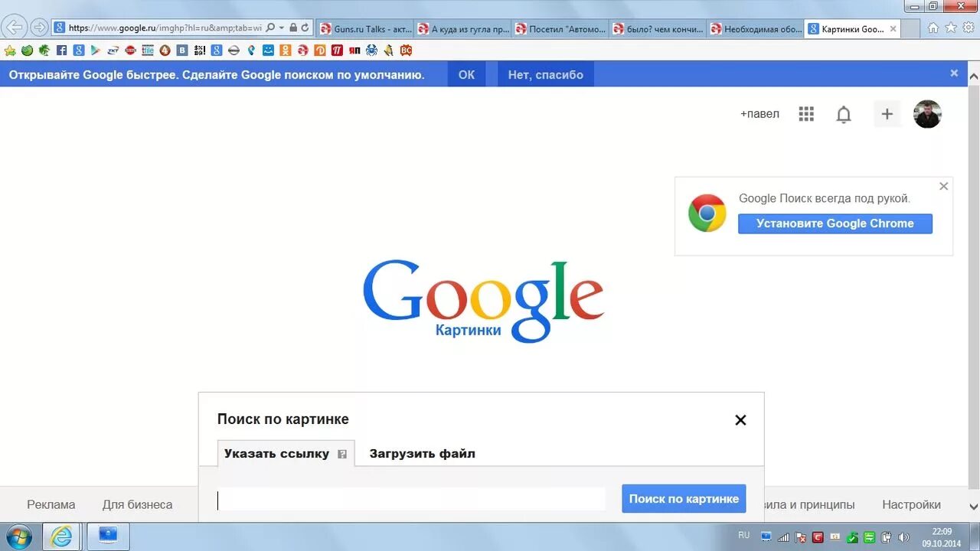The image size is (980, 551).
Task: Expand the address bar dropdown arrow
Action: (x=282, y=28)
